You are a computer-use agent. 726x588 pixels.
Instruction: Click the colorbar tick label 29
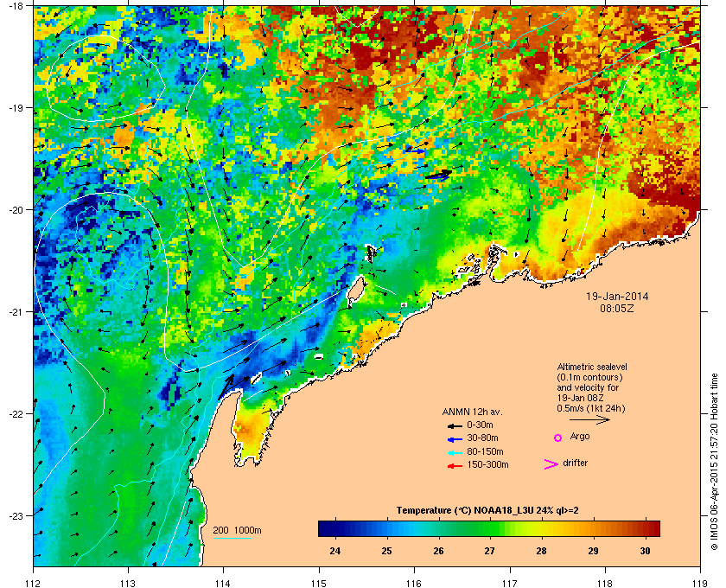tap(593, 551)
